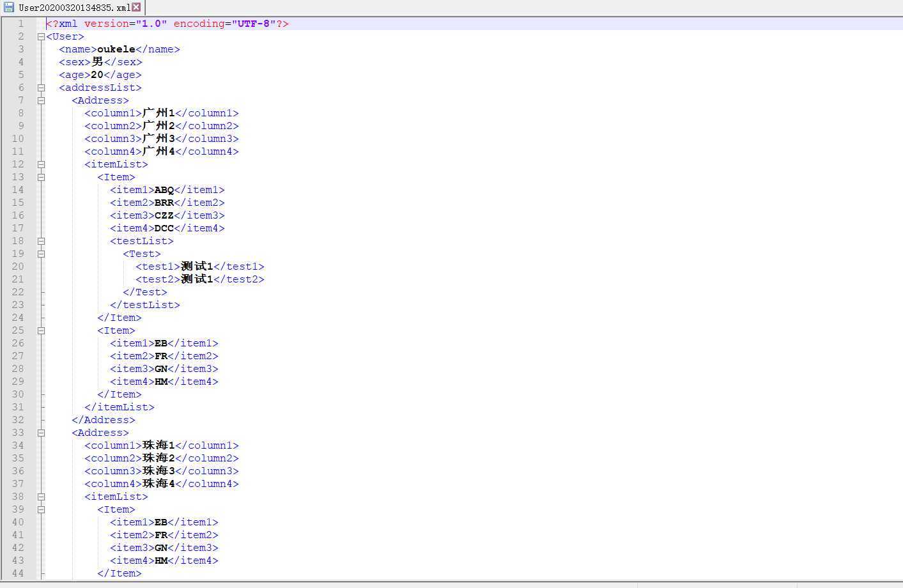The image size is (903, 588).
Task: Click the test1 value 测试1 on line 20
Action: point(197,267)
